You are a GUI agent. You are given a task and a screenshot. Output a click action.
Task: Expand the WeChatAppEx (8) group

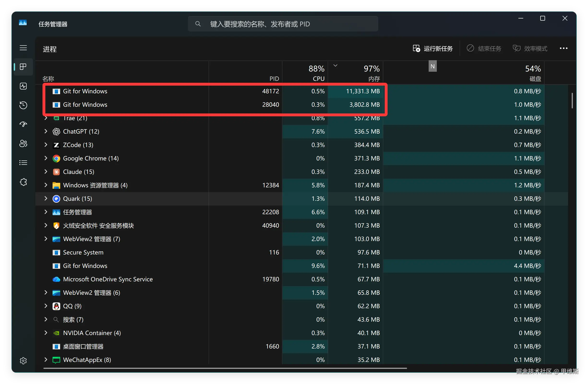[x=46, y=360]
